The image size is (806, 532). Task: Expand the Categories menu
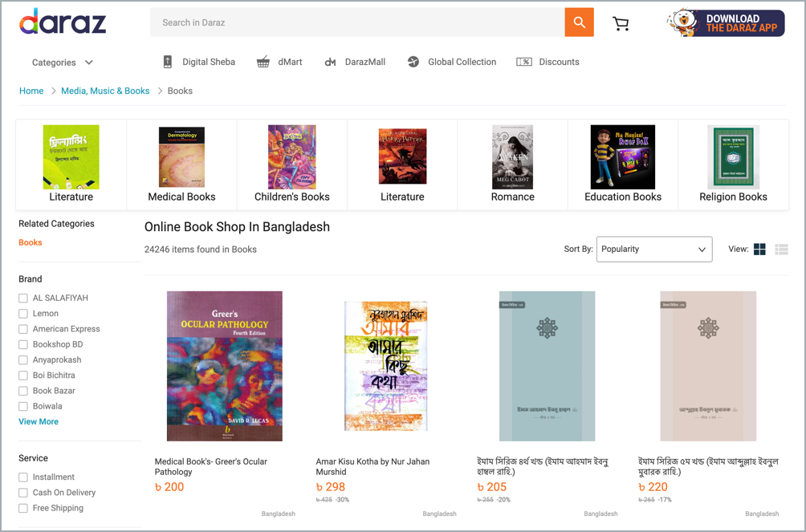point(63,63)
